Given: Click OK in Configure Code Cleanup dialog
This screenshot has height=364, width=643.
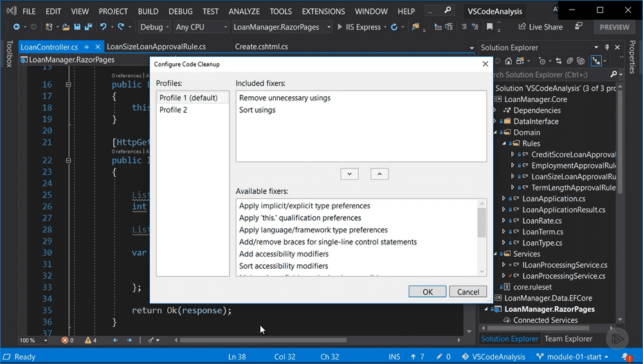Looking at the screenshot, I should (x=428, y=292).
